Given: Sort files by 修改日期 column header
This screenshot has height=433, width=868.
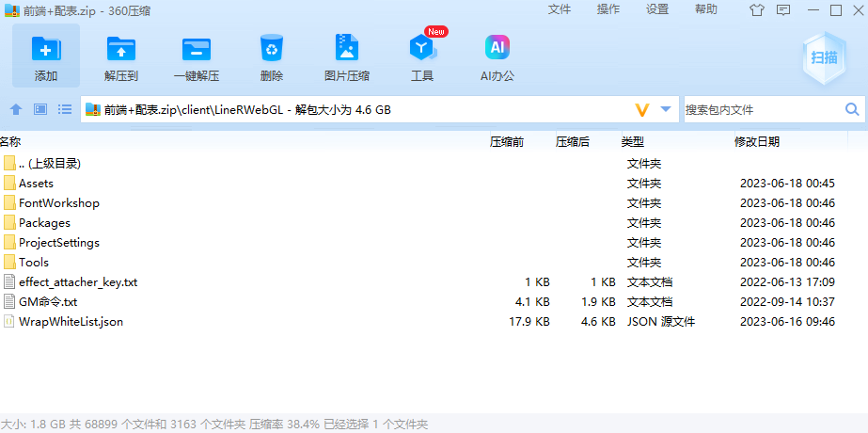Looking at the screenshot, I should (756, 141).
